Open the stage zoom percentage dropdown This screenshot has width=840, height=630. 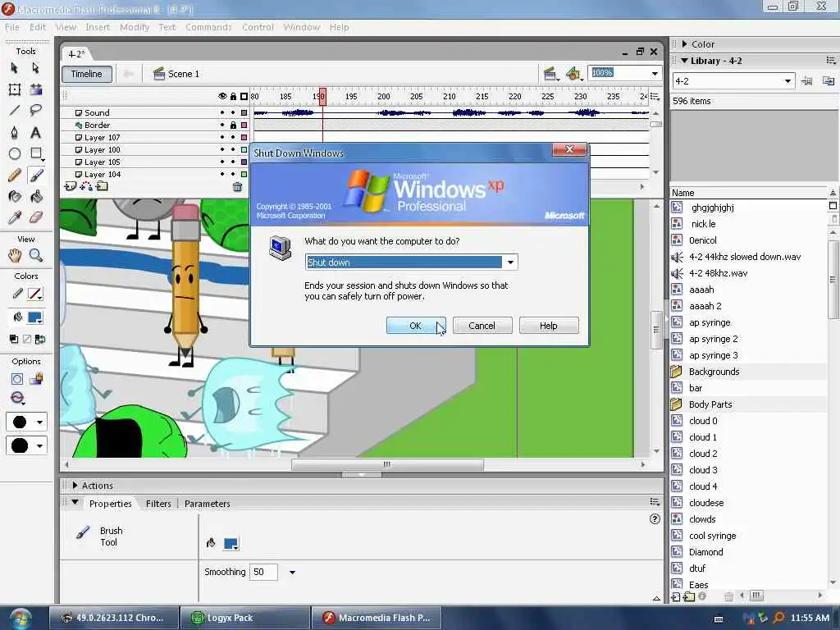tap(655, 73)
